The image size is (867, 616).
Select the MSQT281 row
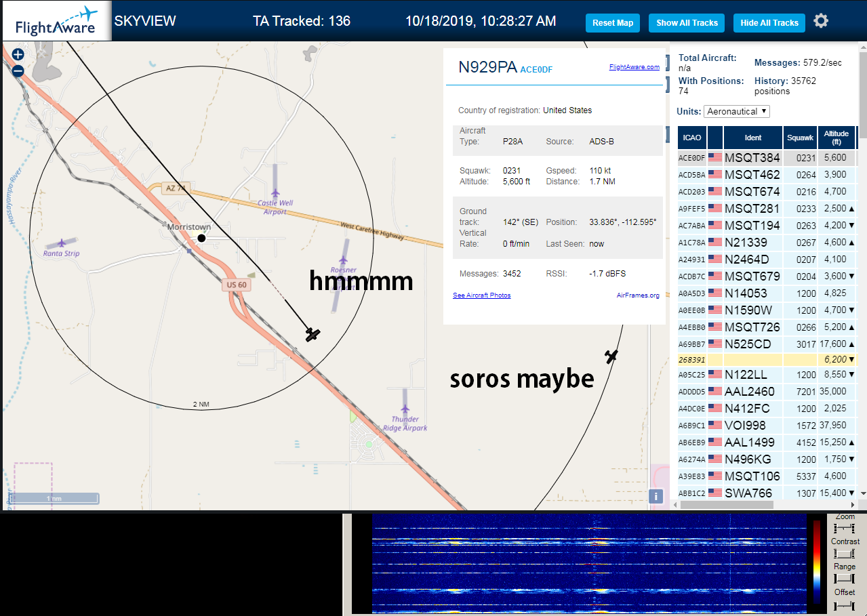click(x=767, y=209)
